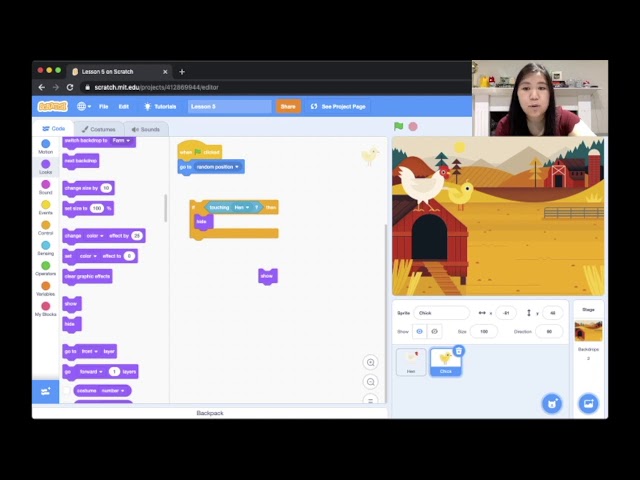Open the My Blocks category
Screen dimensions: 640x480
(46, 309)
